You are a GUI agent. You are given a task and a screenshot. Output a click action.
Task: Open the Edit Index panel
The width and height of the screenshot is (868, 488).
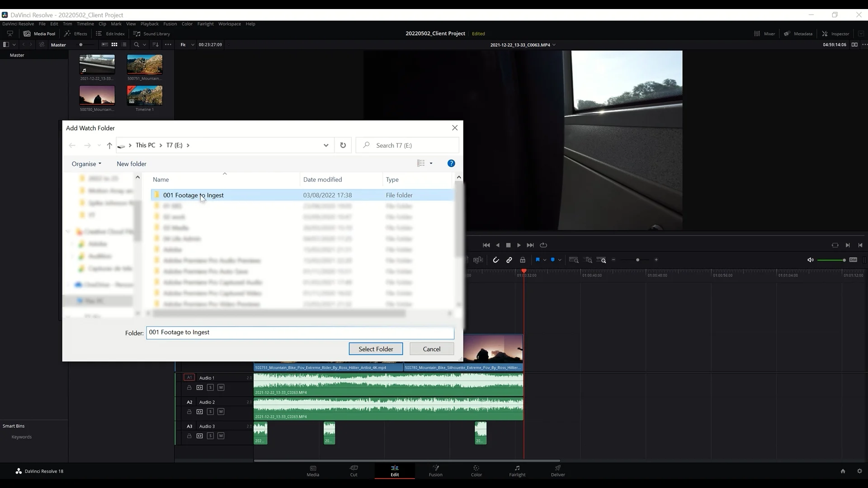point(111,33)
